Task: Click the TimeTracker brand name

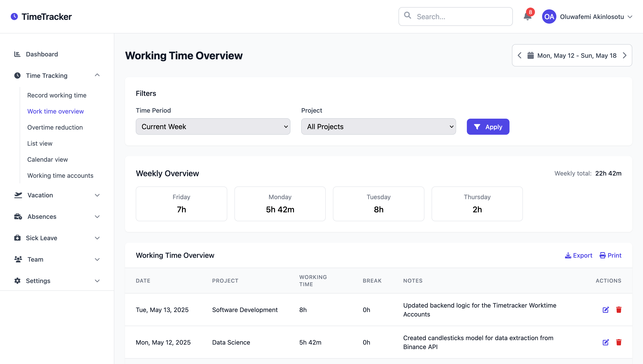Action: click(46, 17)
